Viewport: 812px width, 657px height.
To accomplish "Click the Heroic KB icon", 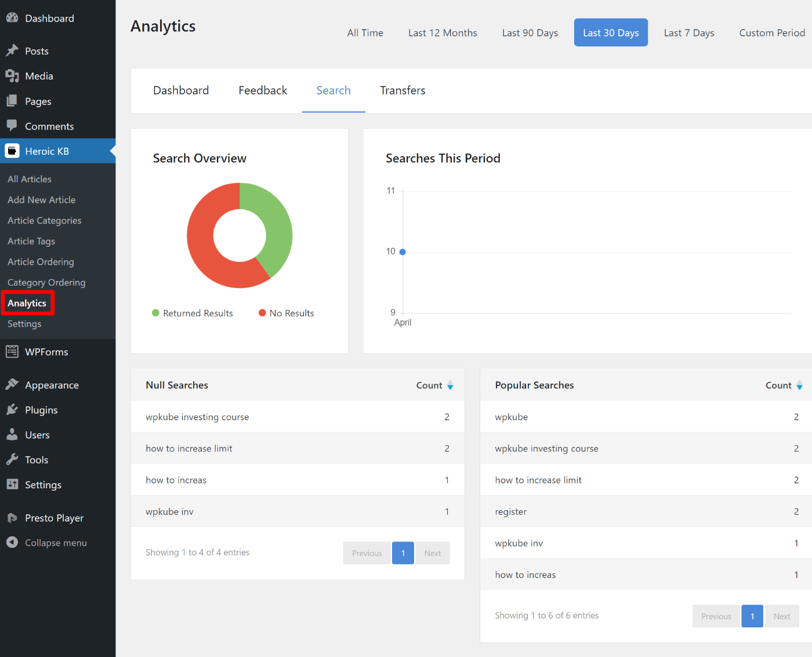I will click(x=12, y=151).
